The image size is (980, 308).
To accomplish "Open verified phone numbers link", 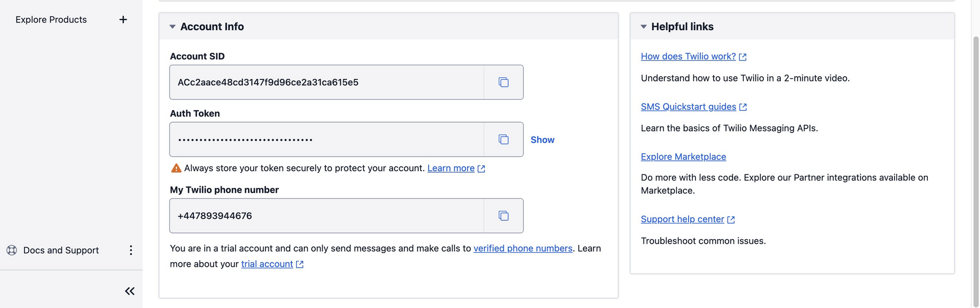I will point(523,248).
